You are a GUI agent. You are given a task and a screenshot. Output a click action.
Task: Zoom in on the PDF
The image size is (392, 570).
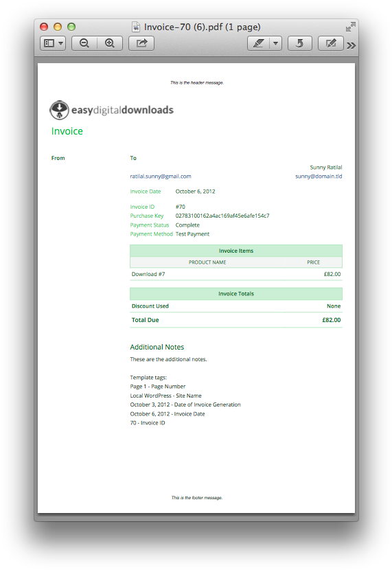pos(110,43)
